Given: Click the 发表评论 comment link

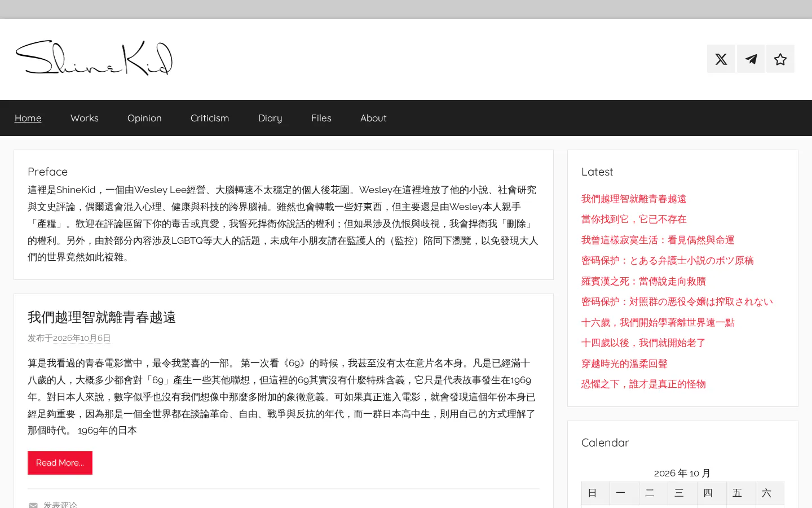Looking at the screenshot, I should point(60,505).
